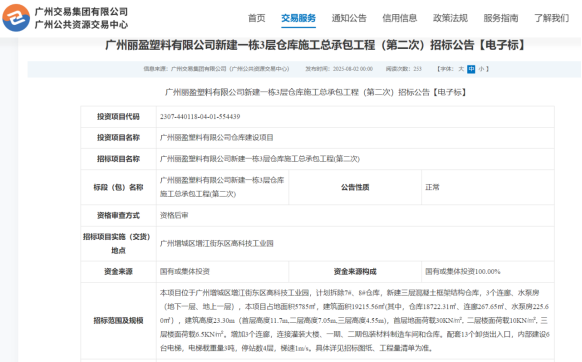Click the 国有或集体投资100.00% cell
This screenshot has height=362, width=582.
tap(488, 272)
